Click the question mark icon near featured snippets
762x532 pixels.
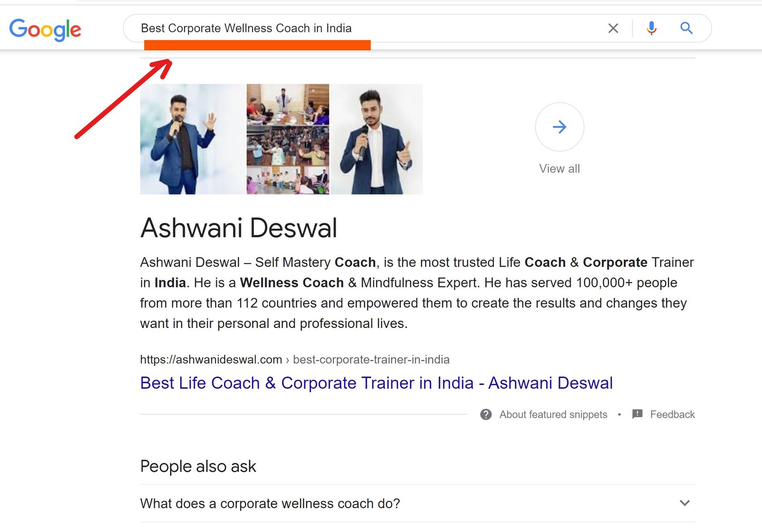(x=486, y=414)
